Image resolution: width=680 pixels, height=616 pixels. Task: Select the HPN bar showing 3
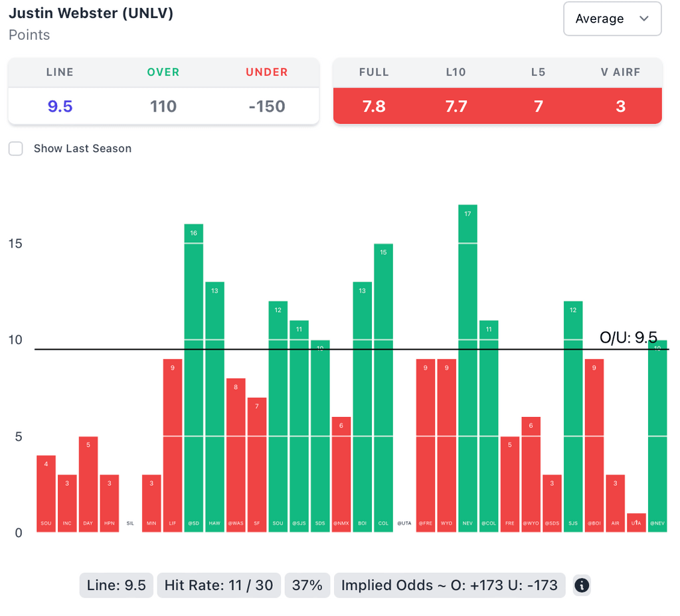click(x=110, y=503)
